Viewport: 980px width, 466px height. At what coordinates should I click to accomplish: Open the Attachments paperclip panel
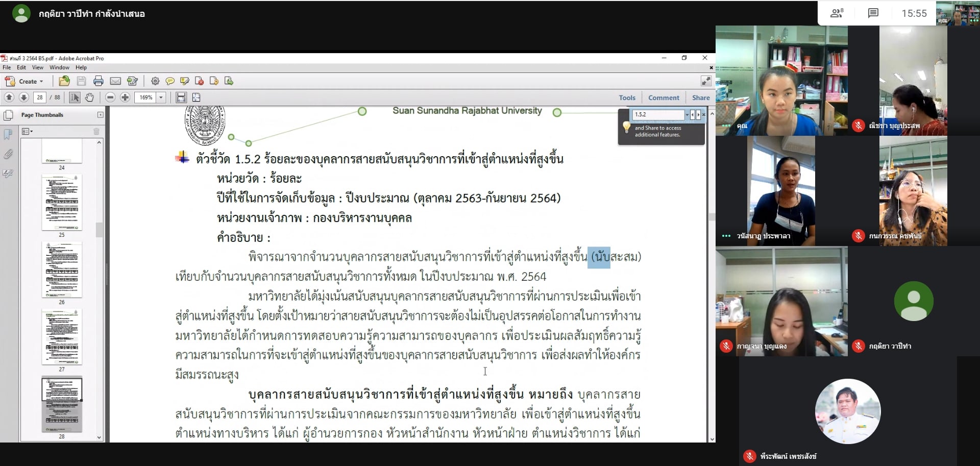point(8,154)
